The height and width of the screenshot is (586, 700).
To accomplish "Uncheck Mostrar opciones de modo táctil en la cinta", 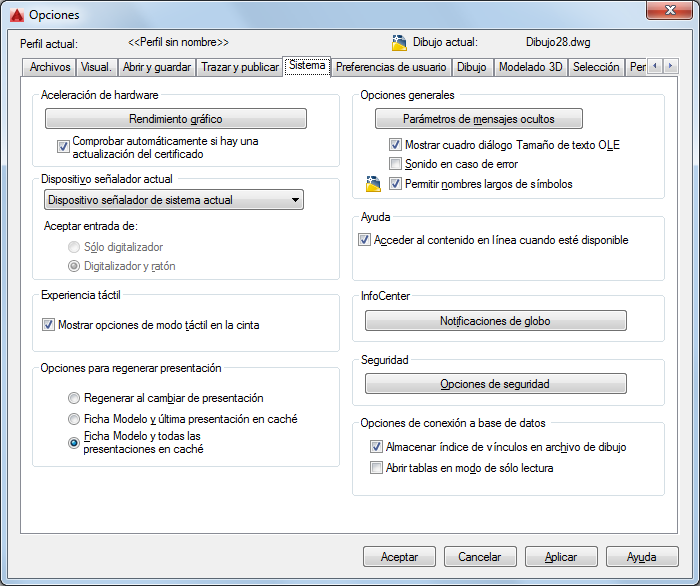I will (48, 324).
